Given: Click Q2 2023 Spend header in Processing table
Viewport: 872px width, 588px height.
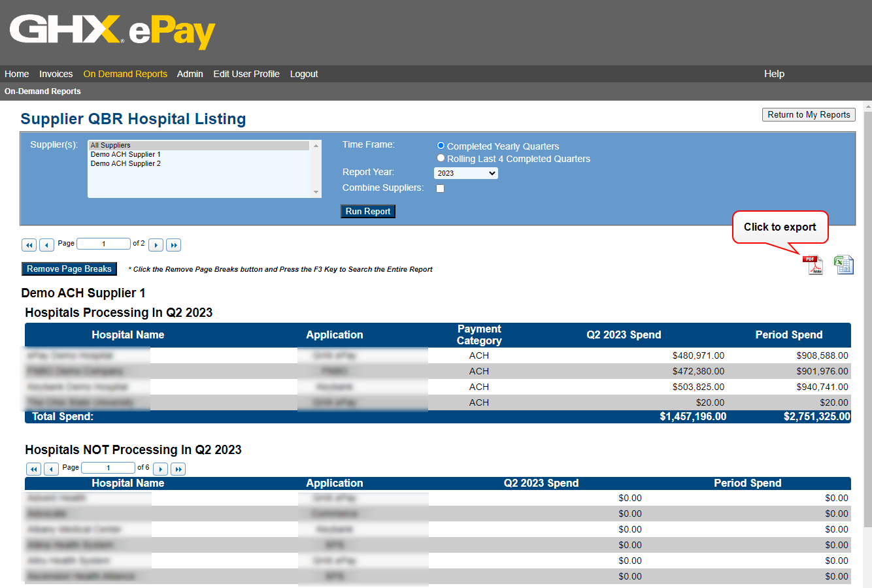Looking at the screenshot, I should point(624,335).
